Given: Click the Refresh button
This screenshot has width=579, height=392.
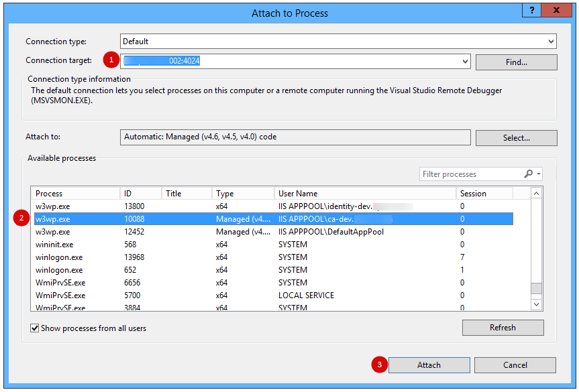Looking at the screenshot, I should 503,328.
